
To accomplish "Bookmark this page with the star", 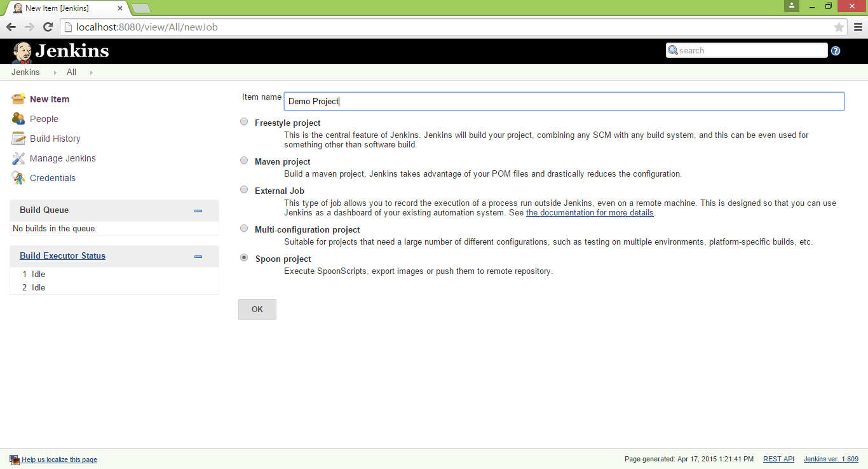I will [839, 27].
